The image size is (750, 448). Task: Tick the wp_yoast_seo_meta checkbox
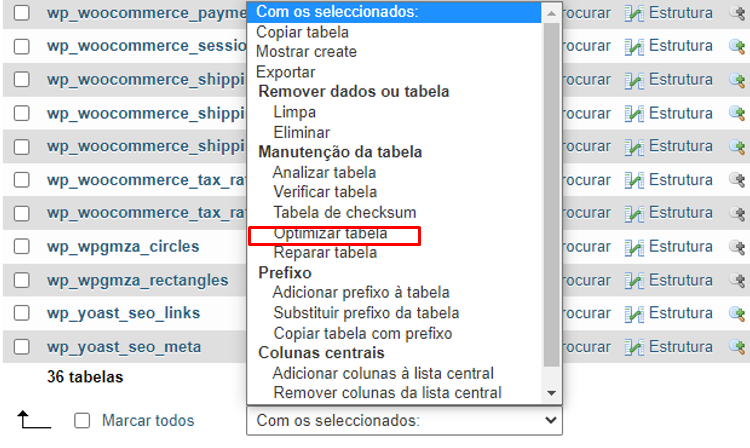(x=22, y=348)
